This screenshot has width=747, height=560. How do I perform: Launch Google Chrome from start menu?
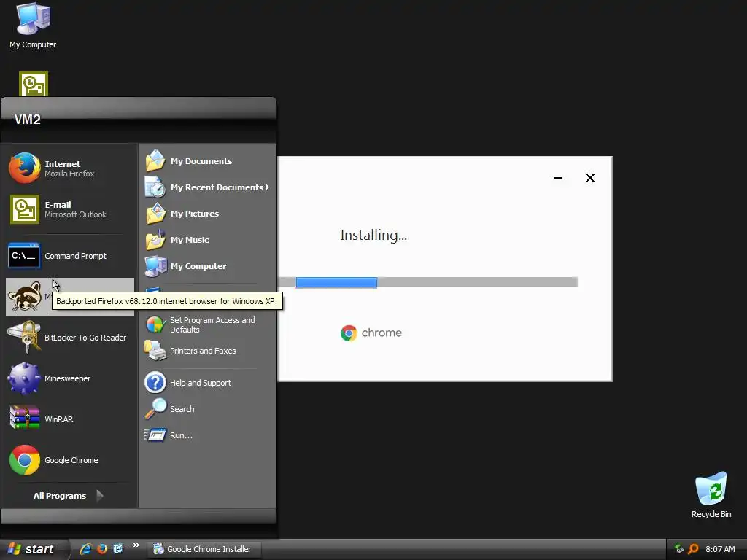click(x=70, y=460)
